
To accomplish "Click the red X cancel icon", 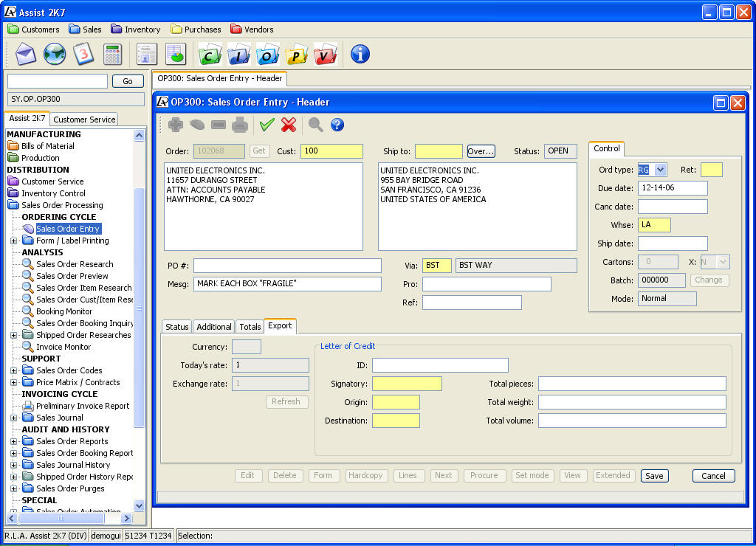I will [x=289, y=125].
